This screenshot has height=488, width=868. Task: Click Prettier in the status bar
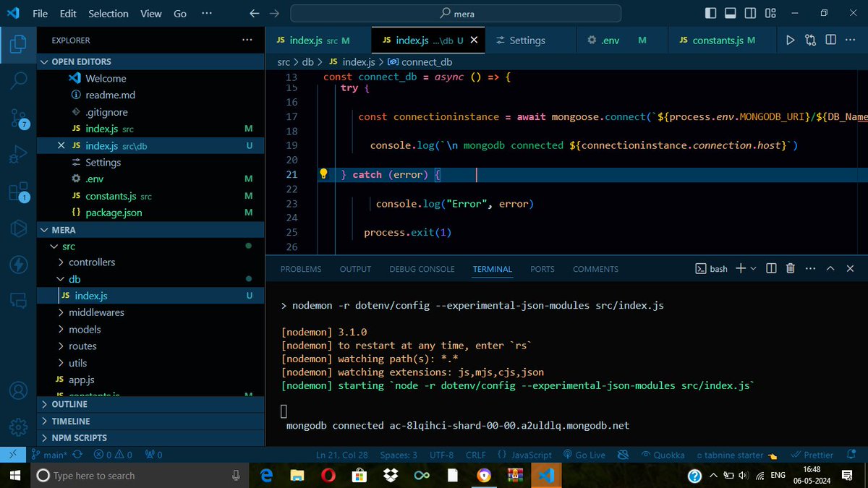tap(812, 455)
